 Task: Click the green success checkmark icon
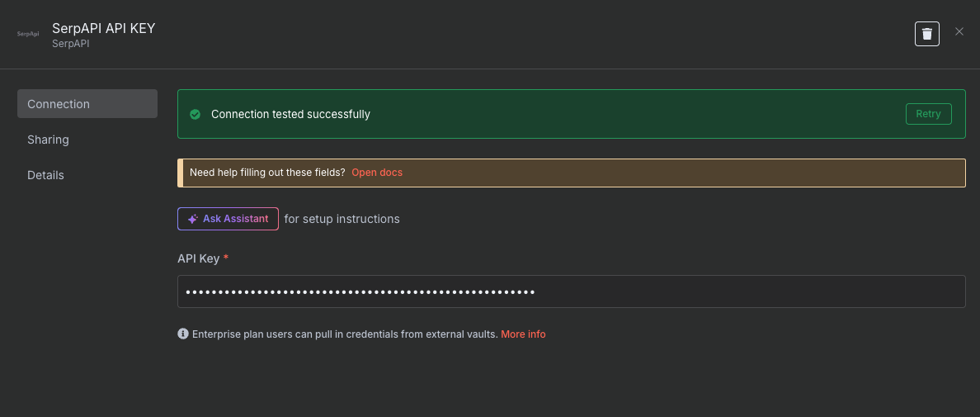195,115
